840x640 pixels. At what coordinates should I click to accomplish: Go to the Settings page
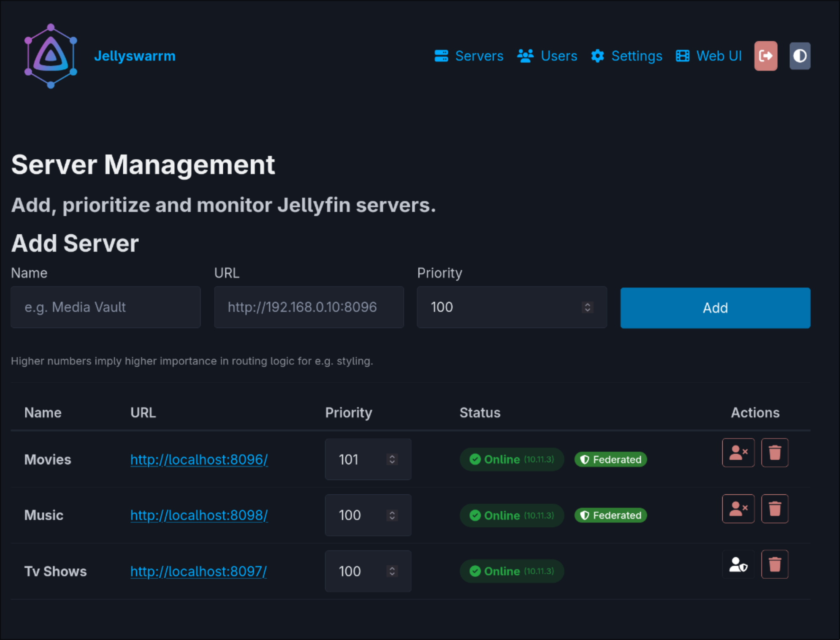[626, 56]
